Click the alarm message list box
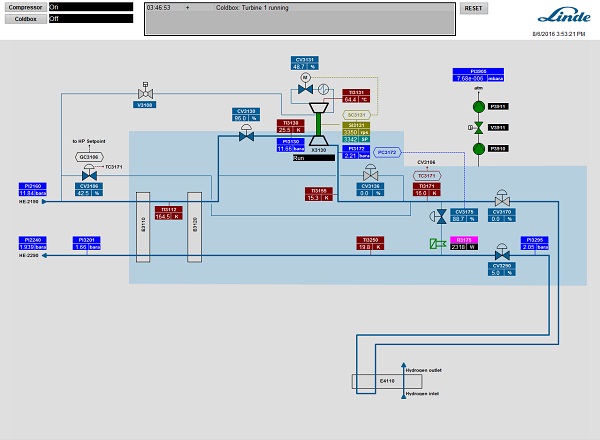 [x=299, y=18]
